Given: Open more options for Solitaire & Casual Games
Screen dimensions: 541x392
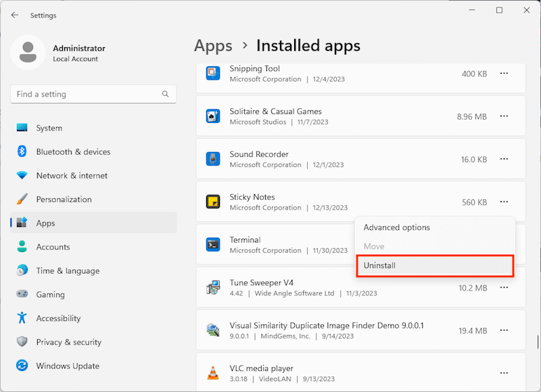Looking at the screenshot, I should [x=504, y=116].
